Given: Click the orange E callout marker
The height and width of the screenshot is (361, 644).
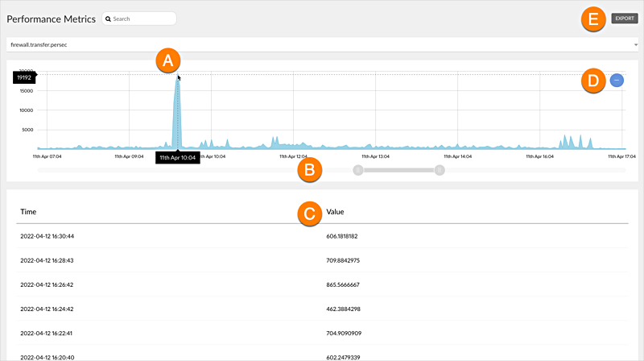Looking at the screenshot, I should 593,19.
